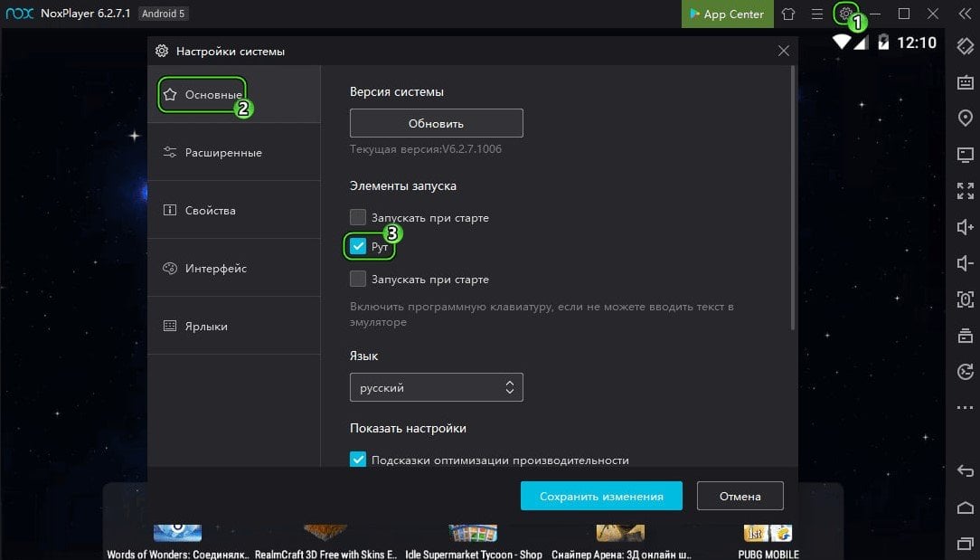The image size is (980, 560).
Task: Click the system settings gear in title bar
Action: pyautogui.click(x=845, y=14)
